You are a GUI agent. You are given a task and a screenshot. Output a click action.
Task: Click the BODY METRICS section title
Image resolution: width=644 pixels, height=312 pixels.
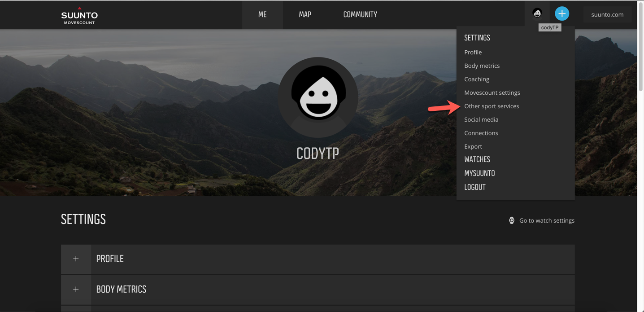[121, 290]
